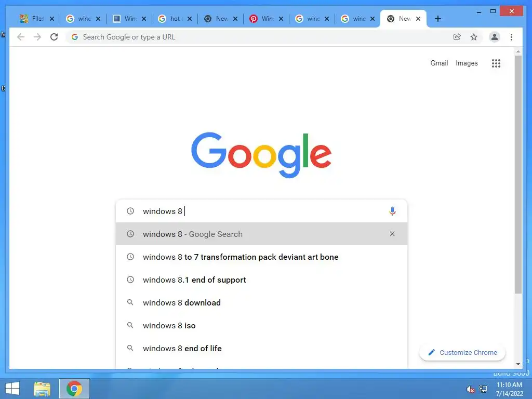Click scrollbar down arrow
Viewport: 532px width, 399px height.
click(x=518, y=364)
